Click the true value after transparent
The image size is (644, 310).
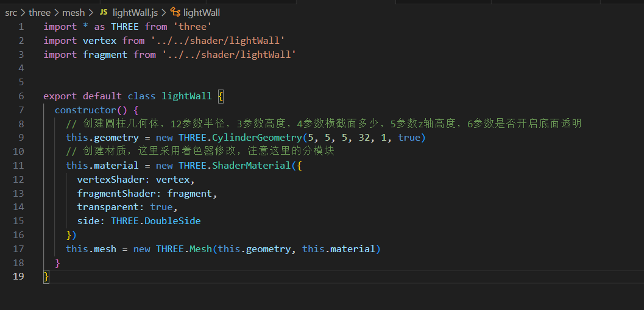[x=161, y=207]
